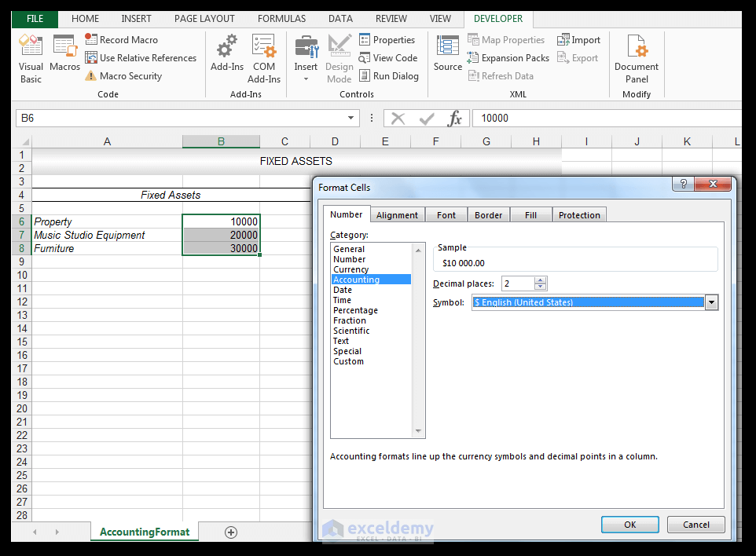Open the Document Panel
Image resolution: width=756 pixels, height=556 pixels.
(x=637, y=59)
